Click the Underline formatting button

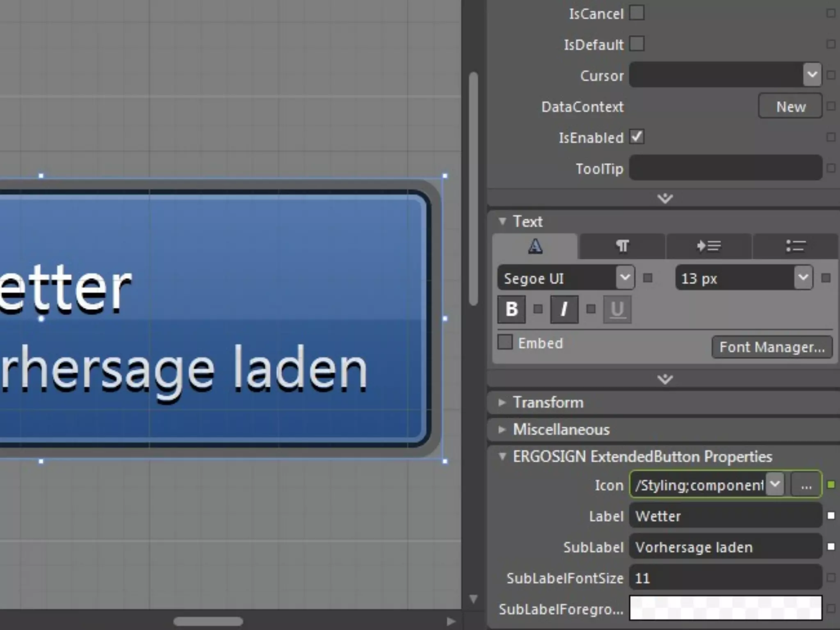pyautogui.click(x=617, y=309)
